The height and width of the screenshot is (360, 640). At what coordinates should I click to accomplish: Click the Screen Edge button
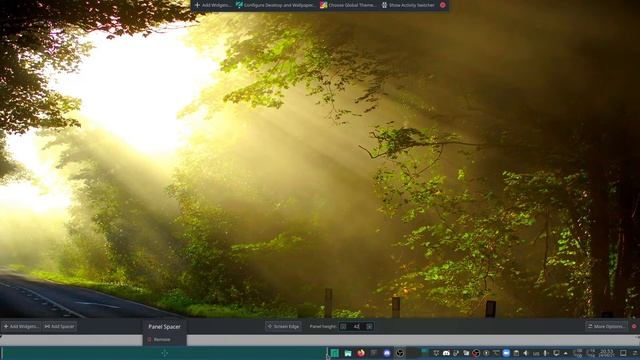283,327
